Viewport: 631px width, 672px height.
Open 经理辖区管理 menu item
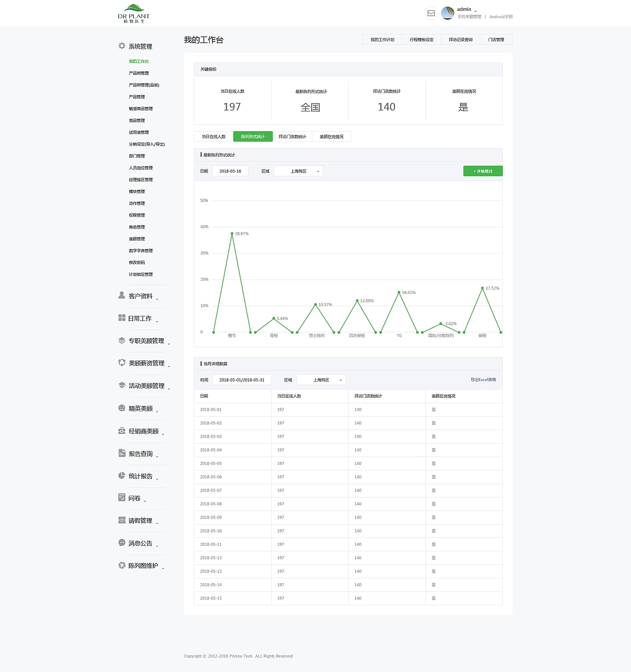point(140,179)
